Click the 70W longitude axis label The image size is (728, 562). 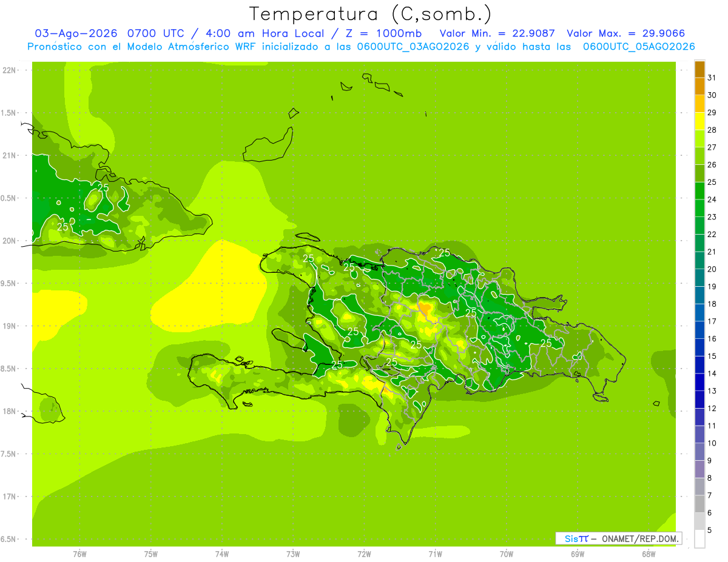(x=507, y=554)
